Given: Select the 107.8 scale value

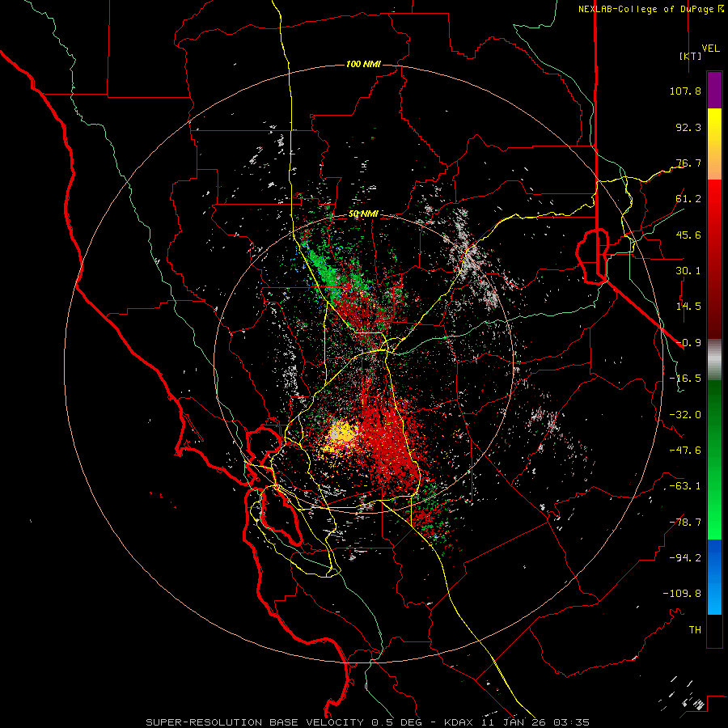Looking at the screenshot, I should coord(685,91).
